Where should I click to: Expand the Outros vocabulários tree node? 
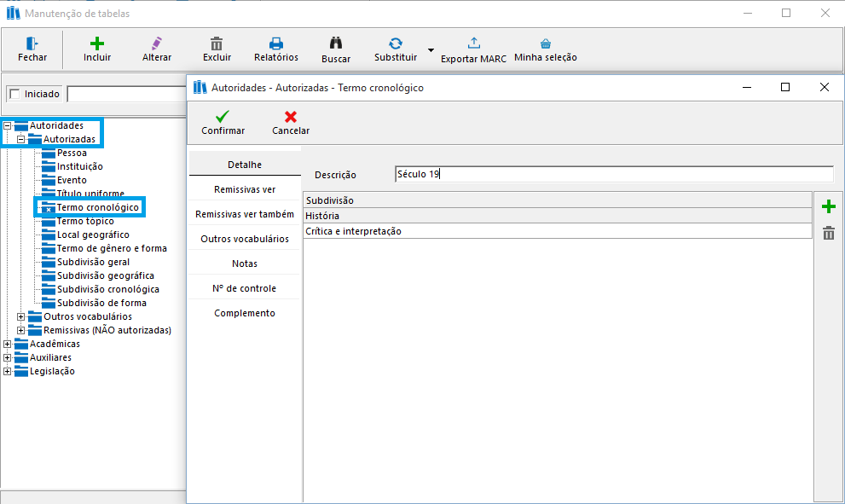pyautogui.click(x=21, y=316)
